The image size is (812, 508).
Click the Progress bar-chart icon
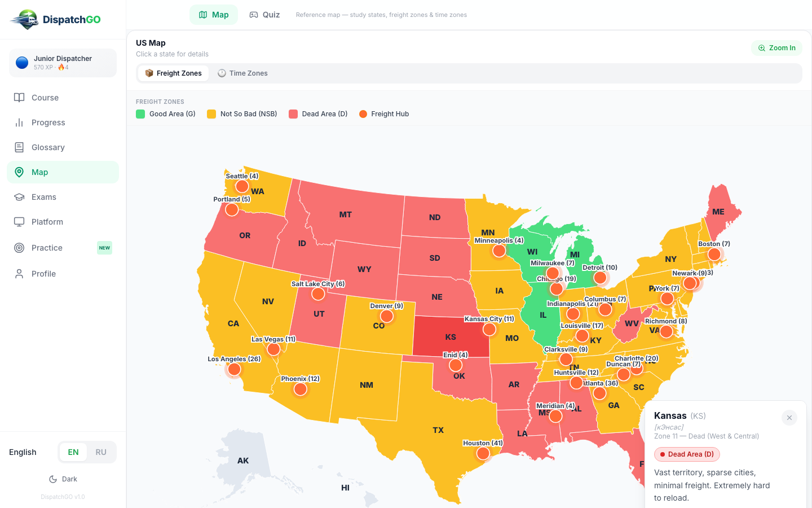[x=19, y=122]
